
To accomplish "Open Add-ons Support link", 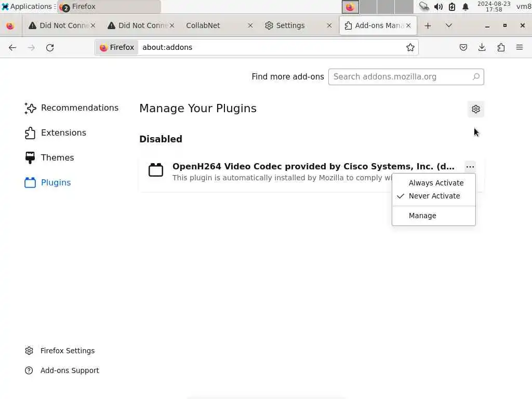I will point(62,370).
